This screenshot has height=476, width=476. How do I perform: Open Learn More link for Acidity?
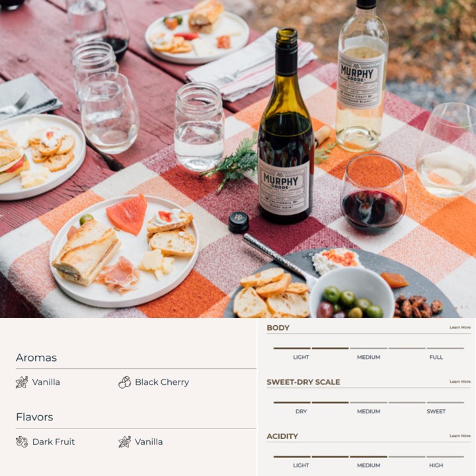tap(460, 436)
